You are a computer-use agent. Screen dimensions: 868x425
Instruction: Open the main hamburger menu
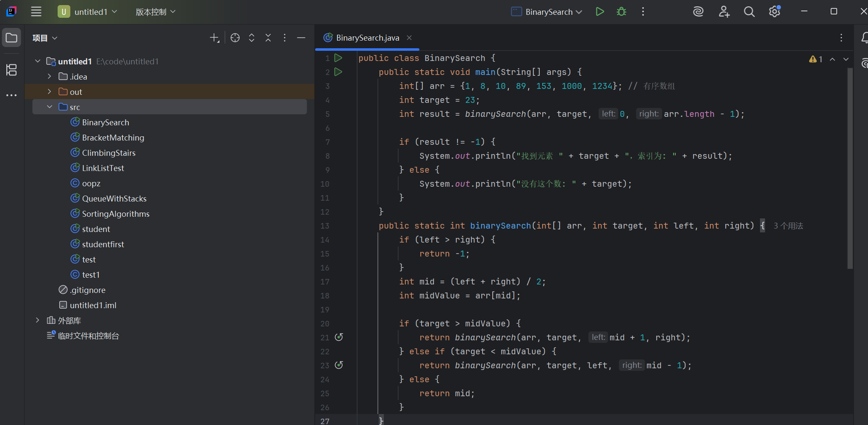tap(36, 12)
